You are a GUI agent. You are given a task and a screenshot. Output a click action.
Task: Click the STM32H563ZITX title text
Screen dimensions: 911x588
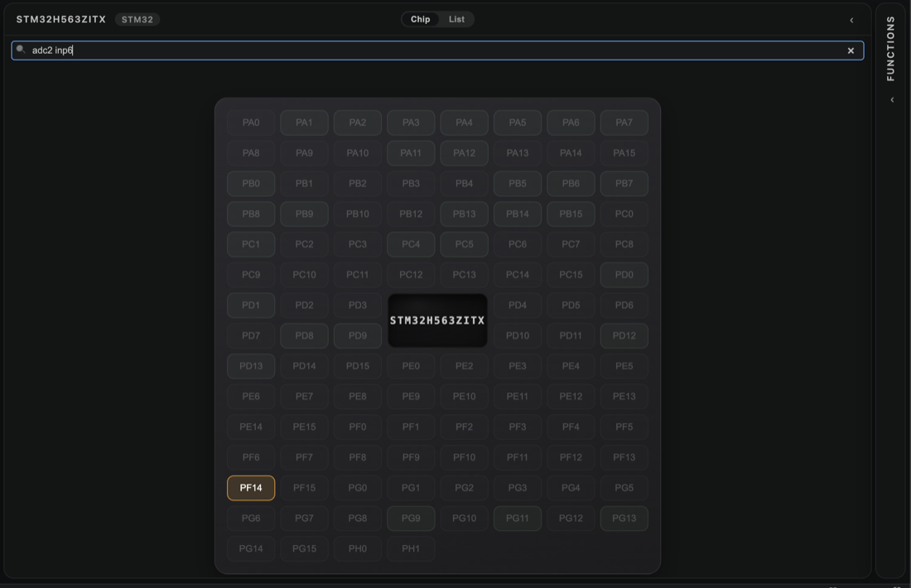pos(61,20)
